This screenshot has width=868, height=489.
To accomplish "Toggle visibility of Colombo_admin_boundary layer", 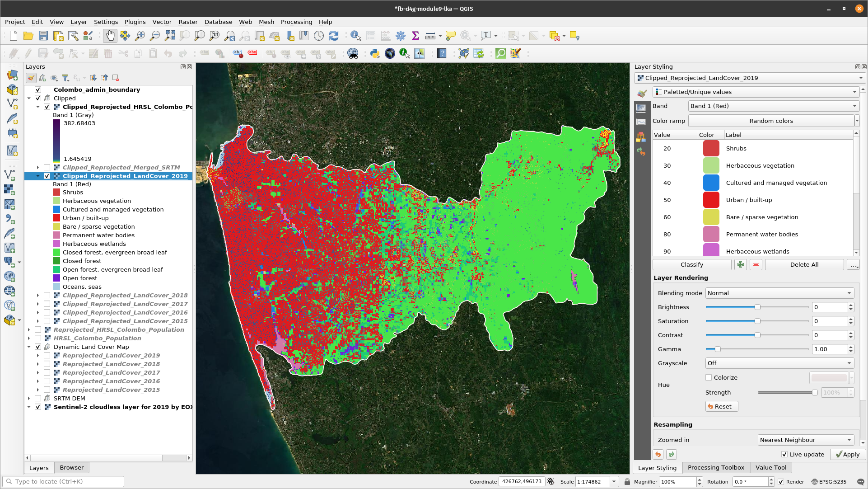I will click(38, 89).
